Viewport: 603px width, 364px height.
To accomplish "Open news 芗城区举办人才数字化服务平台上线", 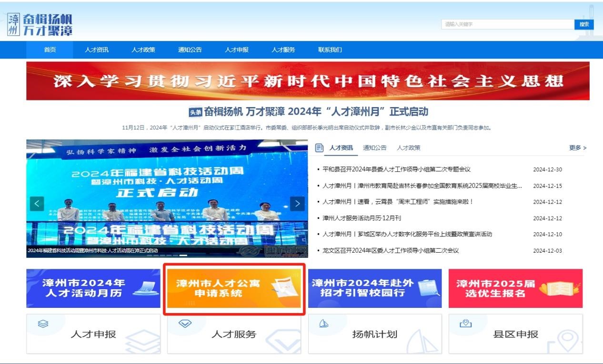I will click(407, 234).
